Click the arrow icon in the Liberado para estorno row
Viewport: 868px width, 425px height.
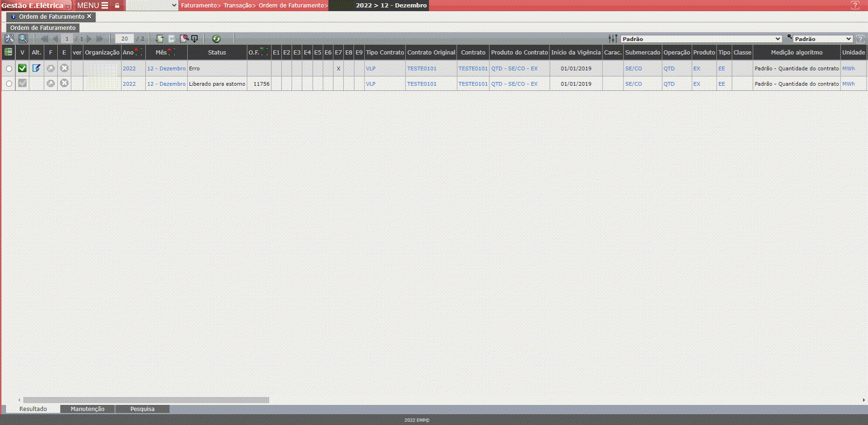[x=51, y=83]
